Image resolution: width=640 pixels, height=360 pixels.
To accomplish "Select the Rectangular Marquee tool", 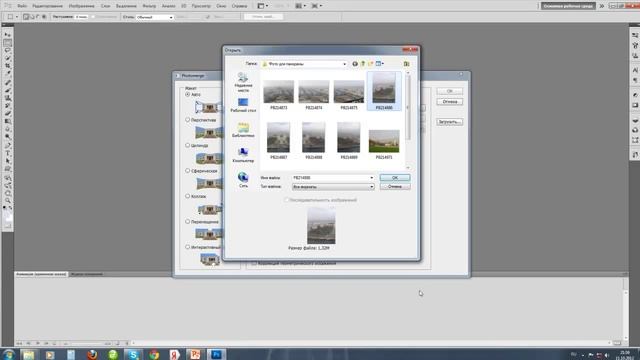I will [8, 42].
